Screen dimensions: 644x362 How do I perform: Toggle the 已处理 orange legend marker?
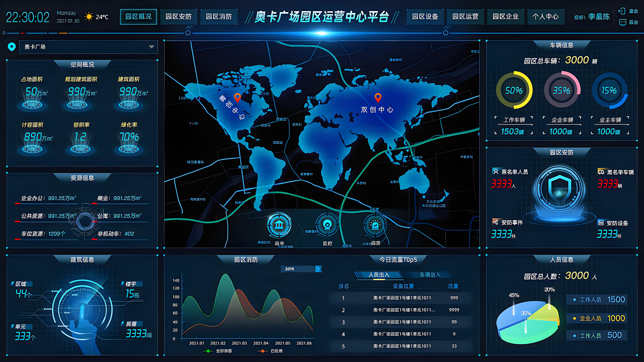point(263,351)
